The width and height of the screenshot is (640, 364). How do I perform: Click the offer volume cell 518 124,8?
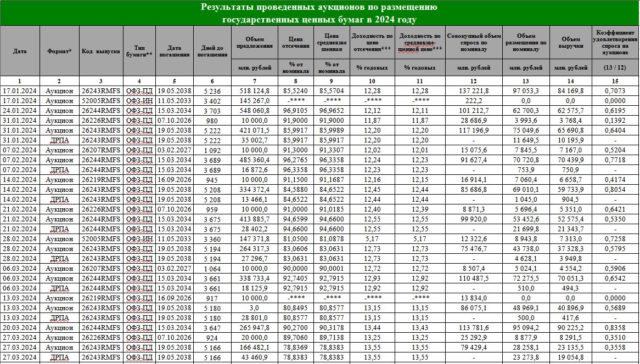[255, 91]
